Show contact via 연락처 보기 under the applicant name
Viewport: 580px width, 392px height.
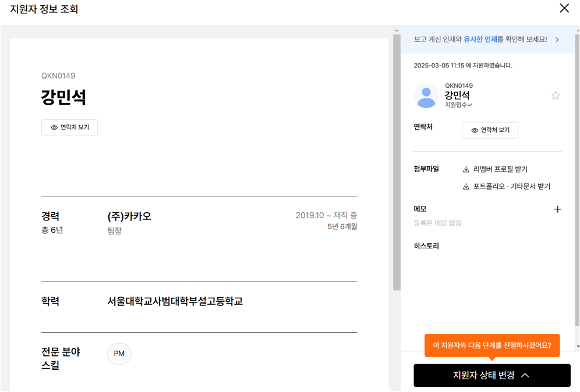pyautogui.click(x=69, y=127)
